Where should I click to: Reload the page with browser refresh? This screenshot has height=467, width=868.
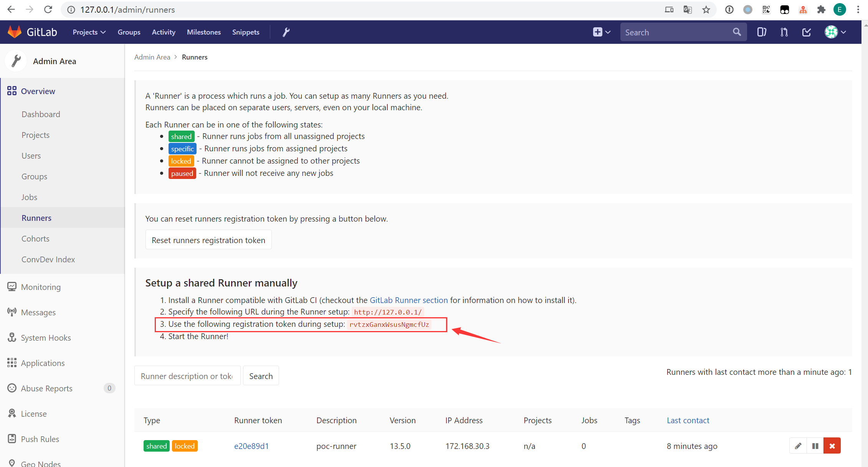point(48,10)
